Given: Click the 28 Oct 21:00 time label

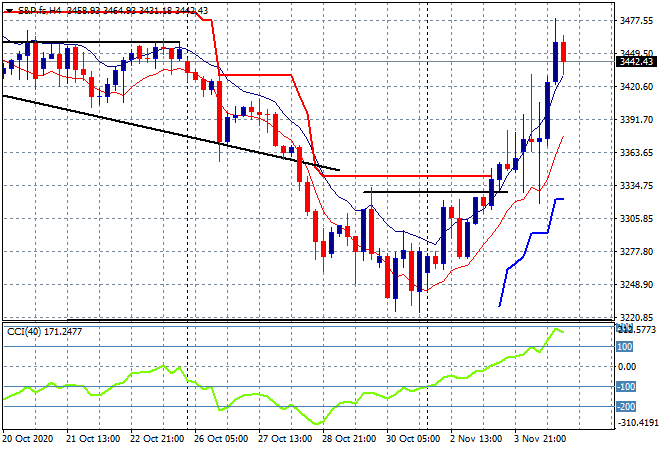Looking at the screenshot, I should click(x=349, y=439).
